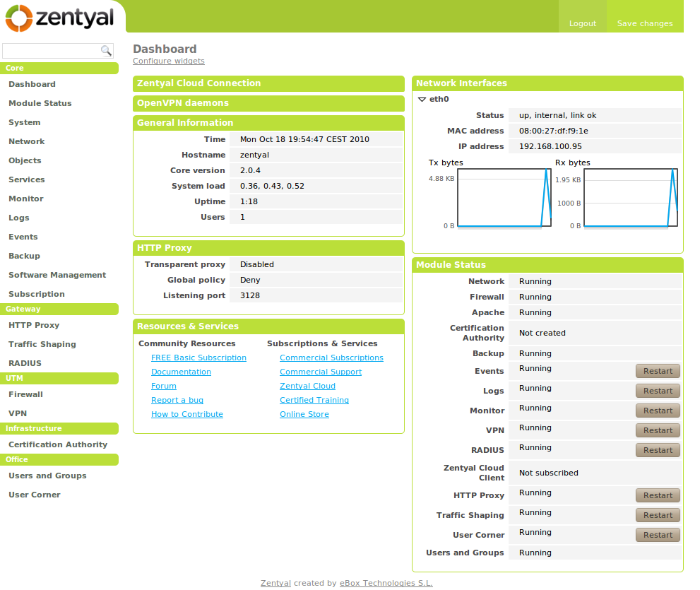Restart the RADIUS module
700x590 pixels.
pyautogui.click(x=658, y=450)
